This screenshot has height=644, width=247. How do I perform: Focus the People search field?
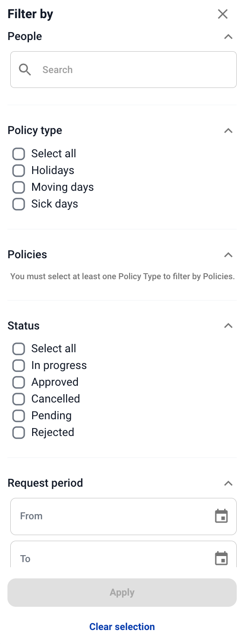coord(123,70)
